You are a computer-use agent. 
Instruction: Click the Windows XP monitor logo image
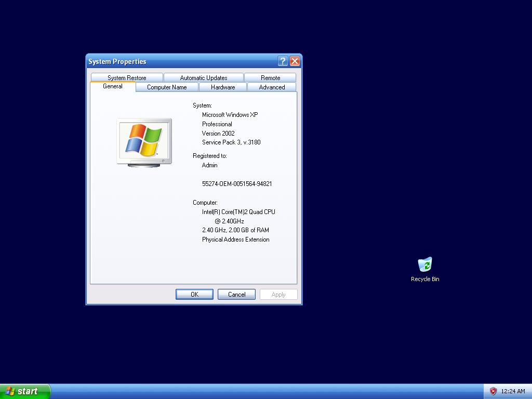pos(144,142)
